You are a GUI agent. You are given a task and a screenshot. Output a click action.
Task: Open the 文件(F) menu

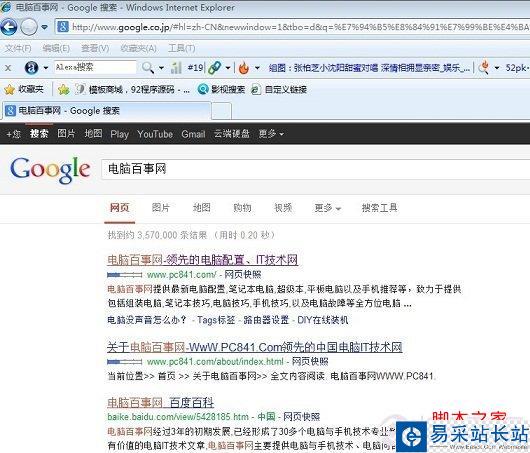pyautogui.click(x=18, y=48)
